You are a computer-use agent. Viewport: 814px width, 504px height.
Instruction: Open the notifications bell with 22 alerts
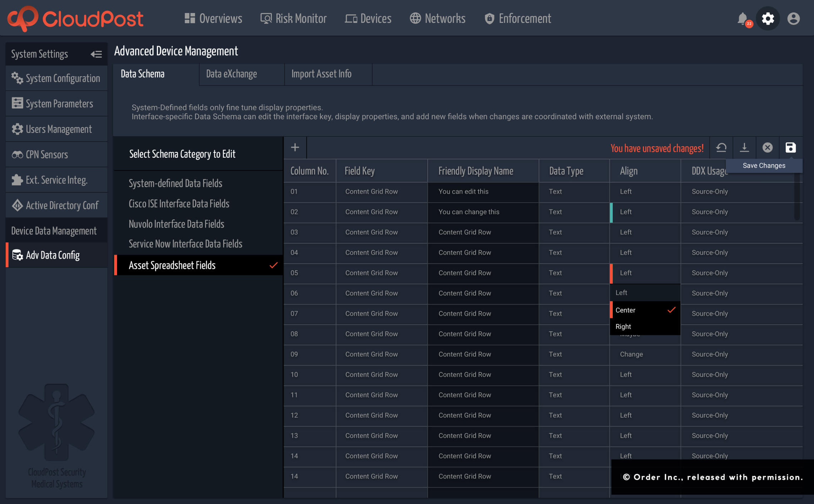tap(743, 18)
